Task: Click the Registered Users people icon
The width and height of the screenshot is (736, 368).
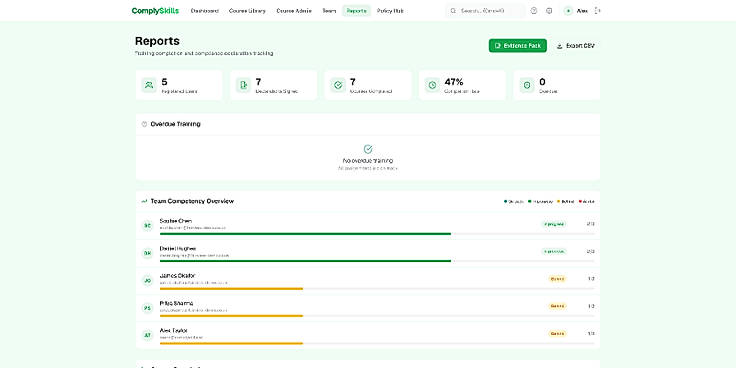Action: (149, 85)
